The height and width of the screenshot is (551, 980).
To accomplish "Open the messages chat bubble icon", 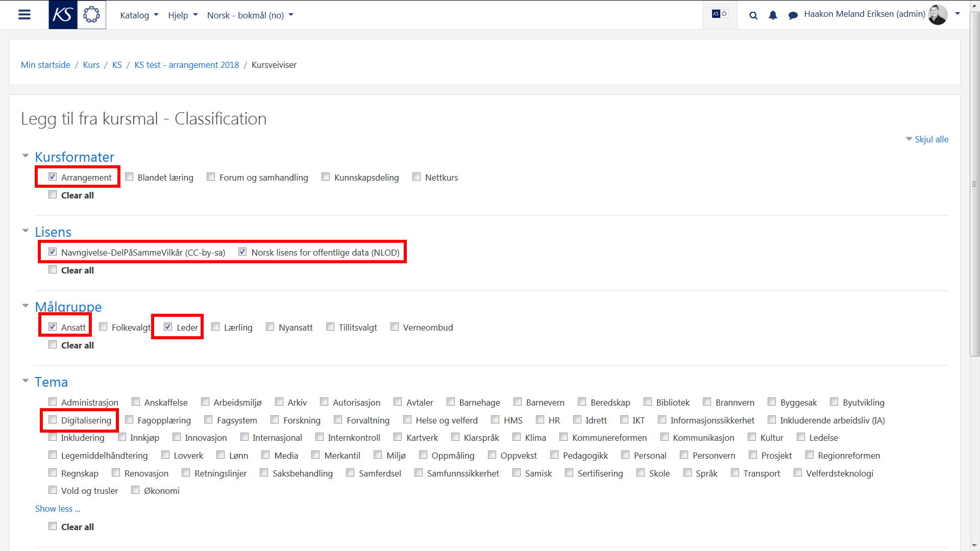I will click(x=793, y=15).
